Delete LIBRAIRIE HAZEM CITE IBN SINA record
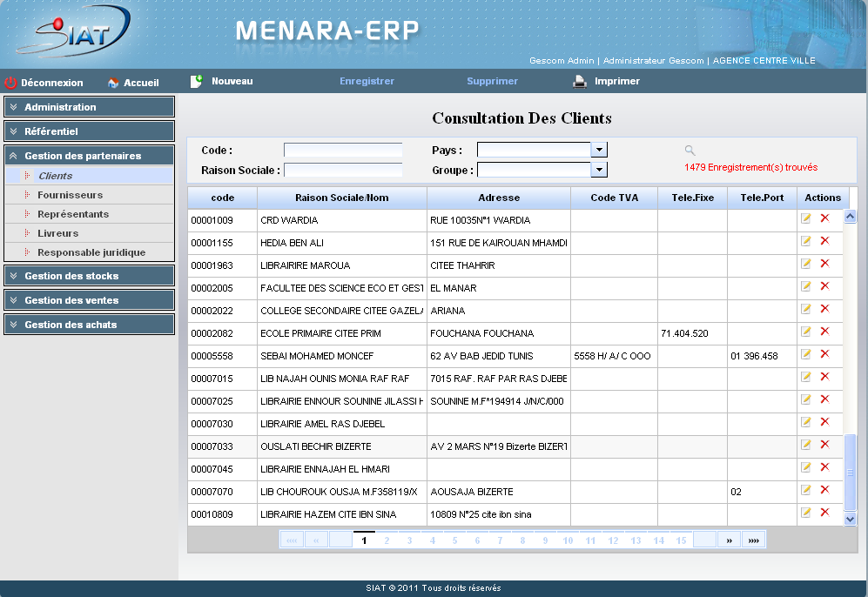 click(x=824, y=513)
